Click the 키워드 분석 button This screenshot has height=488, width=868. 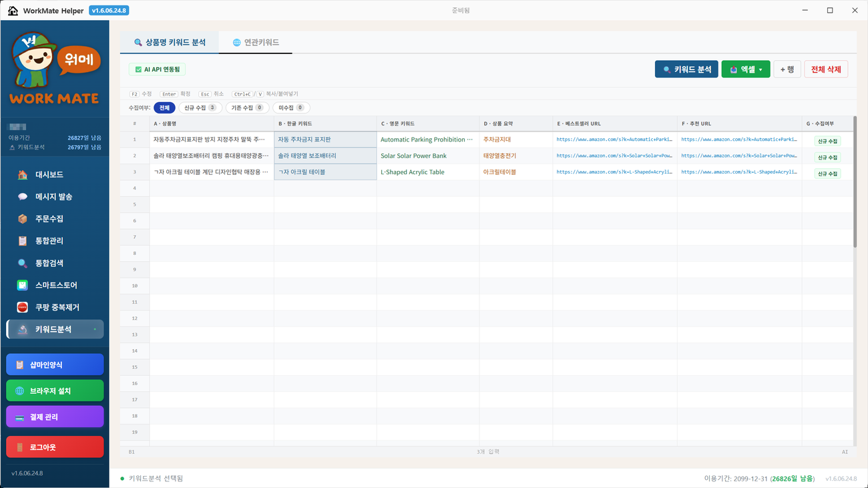pyautogui.click(x=686, y=69)
